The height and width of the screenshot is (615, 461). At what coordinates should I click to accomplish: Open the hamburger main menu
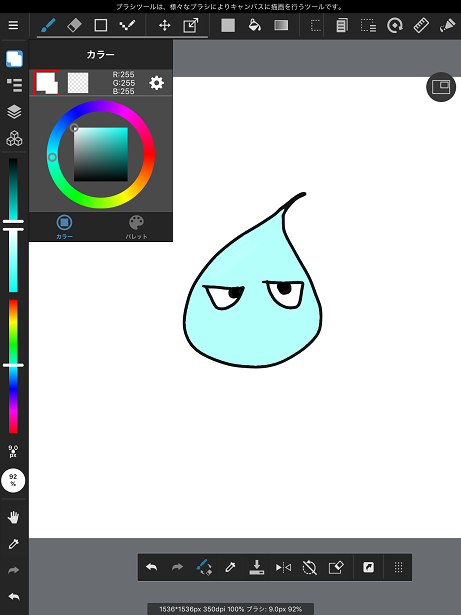[13, 25]
